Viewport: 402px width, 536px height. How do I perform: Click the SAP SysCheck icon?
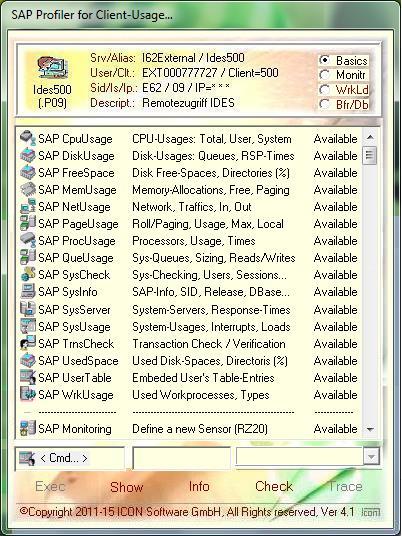tap(28, 275)
